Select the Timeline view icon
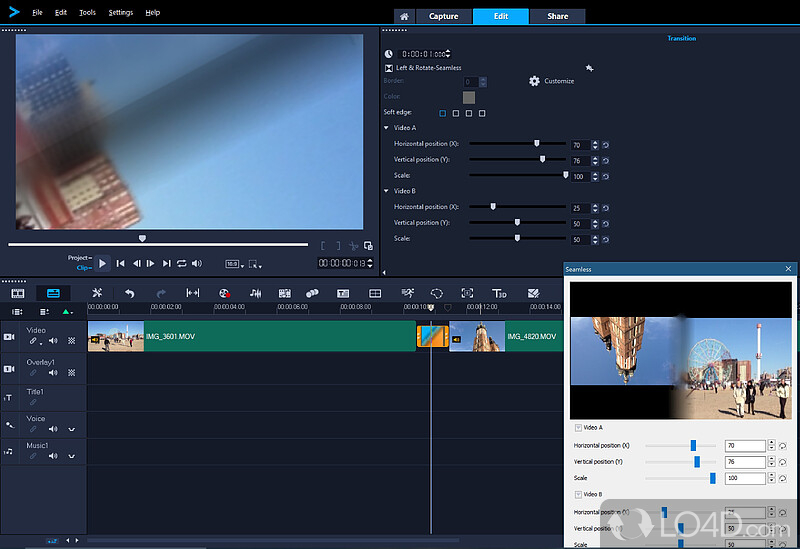 coord(53,293)
